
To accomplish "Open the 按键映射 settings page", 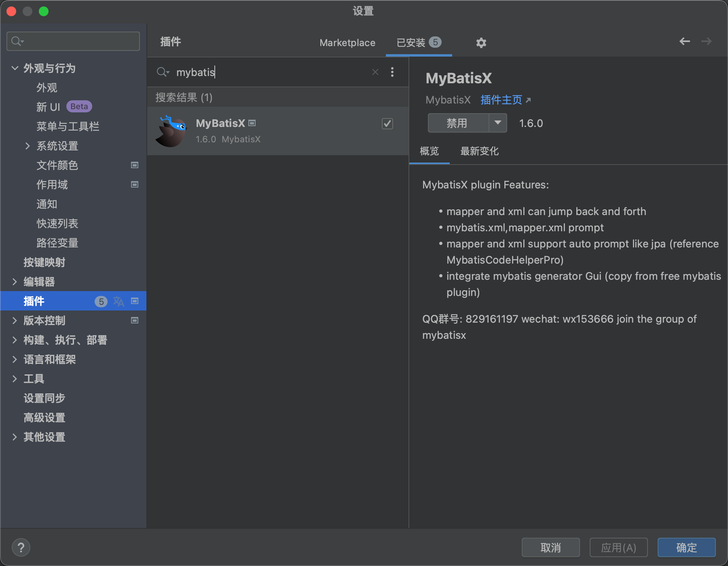I will click(44, 262).
